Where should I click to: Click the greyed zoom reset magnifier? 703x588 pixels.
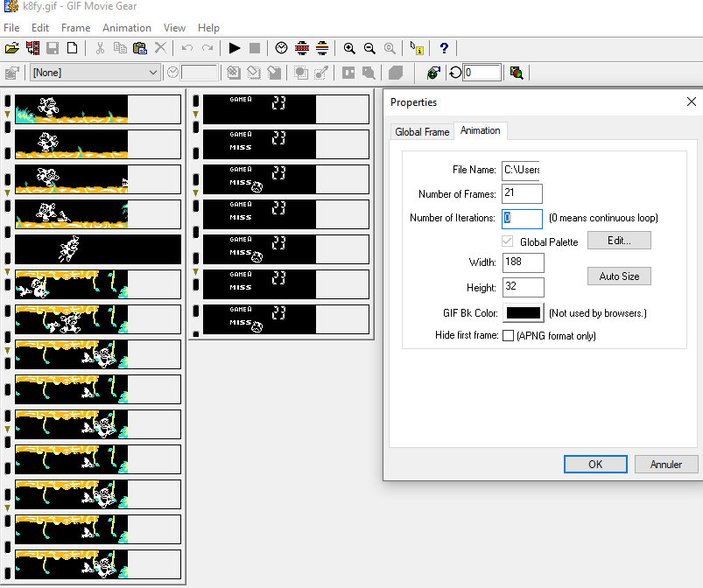(390, 48)
